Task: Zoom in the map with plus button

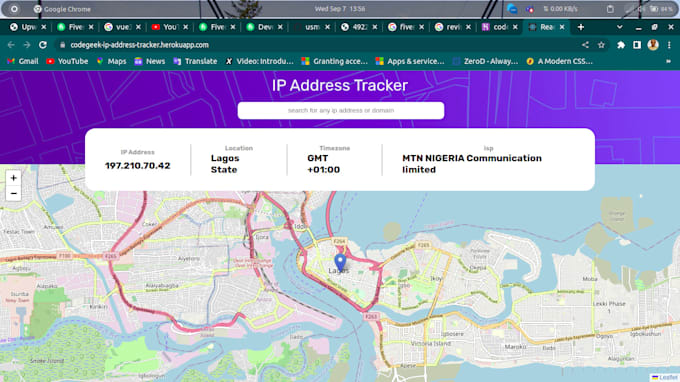Action: click(13, 178)
